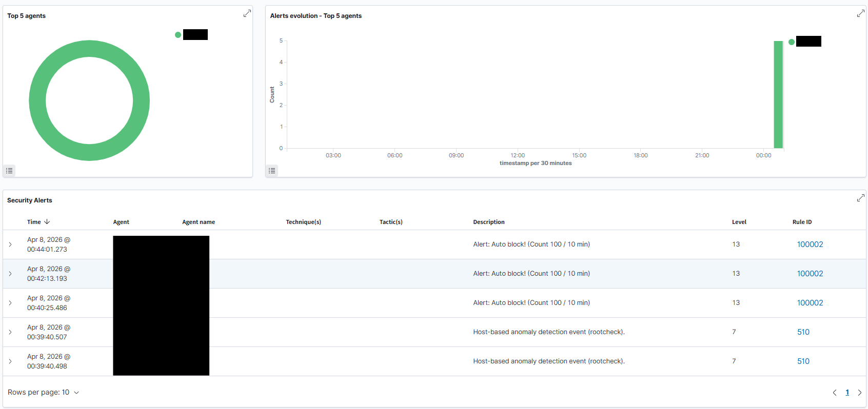
Task: Expand the Top 5 agents panel fullscreen
Action: [247, 13]
